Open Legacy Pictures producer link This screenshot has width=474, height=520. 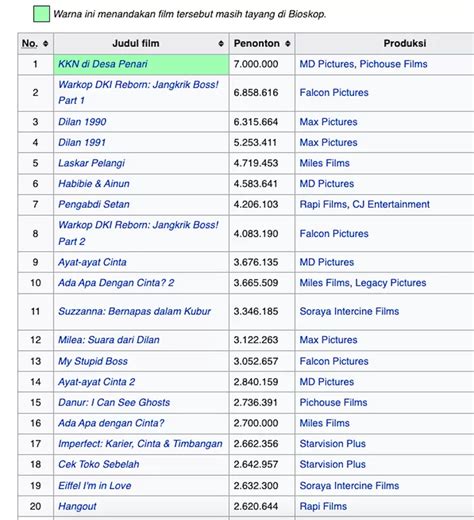pyautogui.click(x=391, y=283)
